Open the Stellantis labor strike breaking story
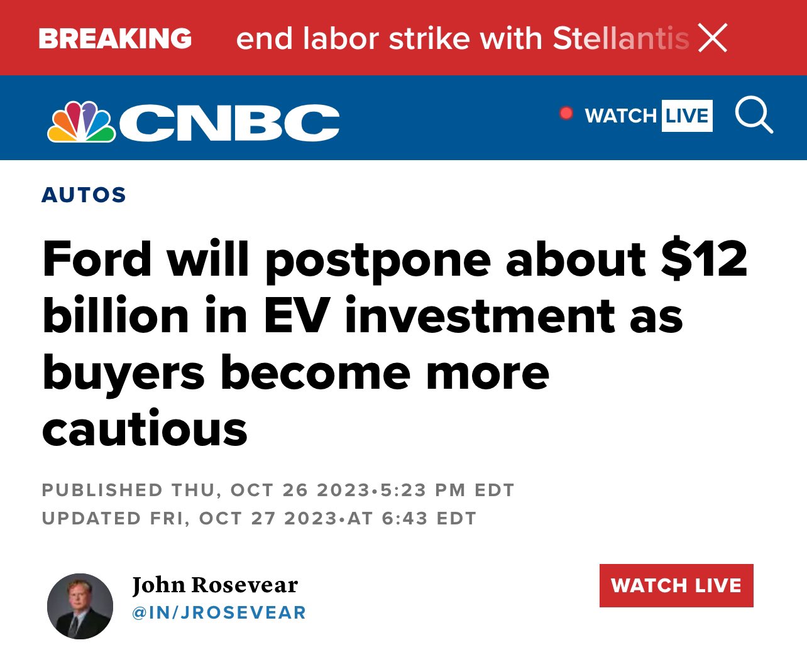807x672 pixels. (462, 38)
